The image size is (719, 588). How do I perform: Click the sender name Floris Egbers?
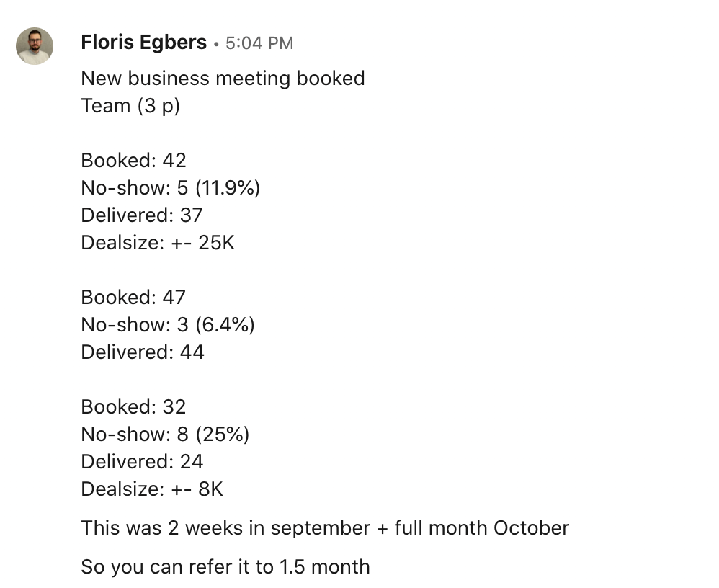[143, 43]
